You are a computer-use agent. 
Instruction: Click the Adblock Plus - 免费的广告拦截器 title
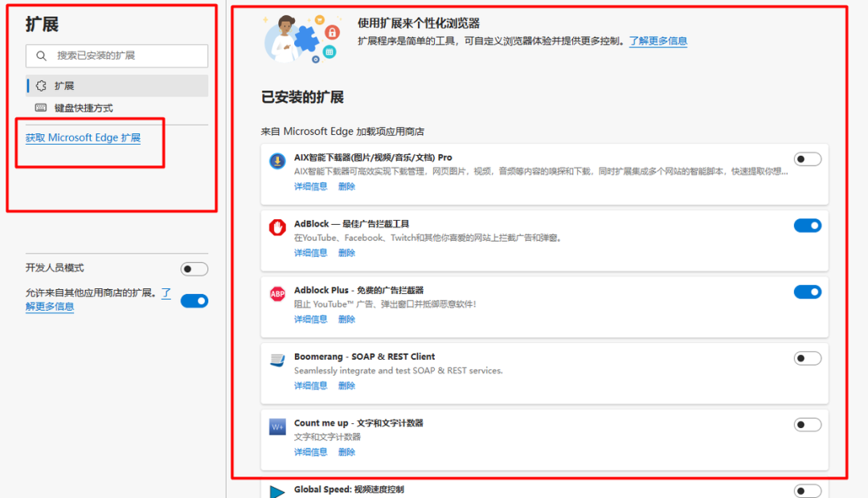click(x=358, y=291)
